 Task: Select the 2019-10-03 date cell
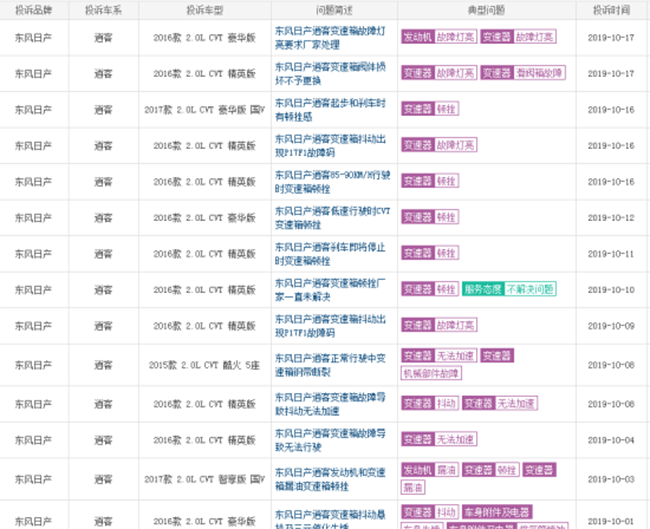[x=611, y=479]
